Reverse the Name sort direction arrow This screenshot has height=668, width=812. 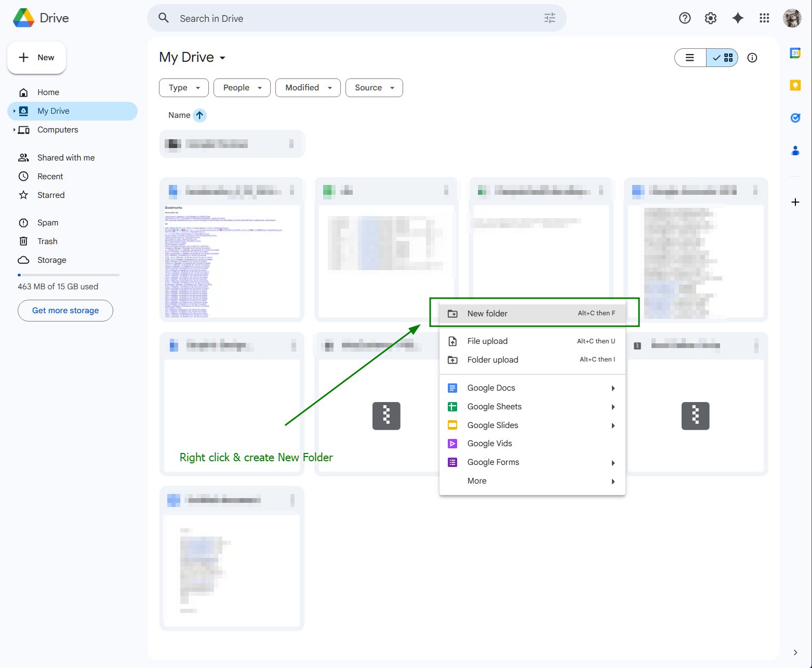[199, 115]
